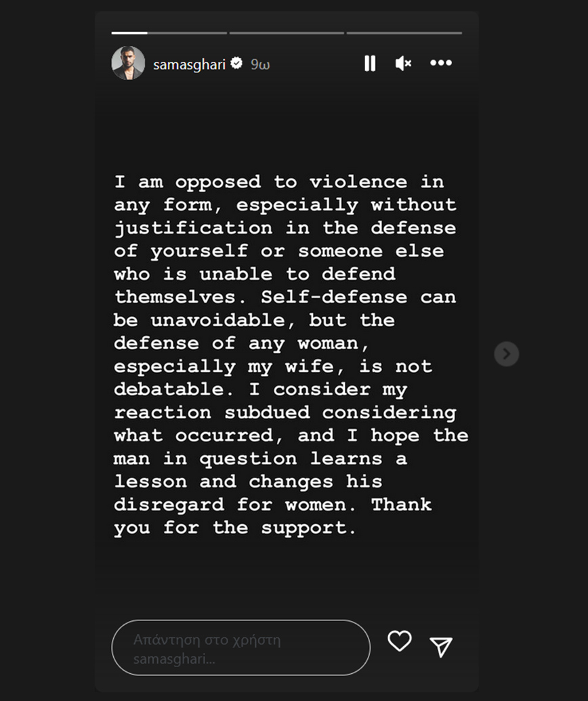Screen dimensions: 588x701
Task: Click "lesson and changes his" text line
Action: coord(248,482)
